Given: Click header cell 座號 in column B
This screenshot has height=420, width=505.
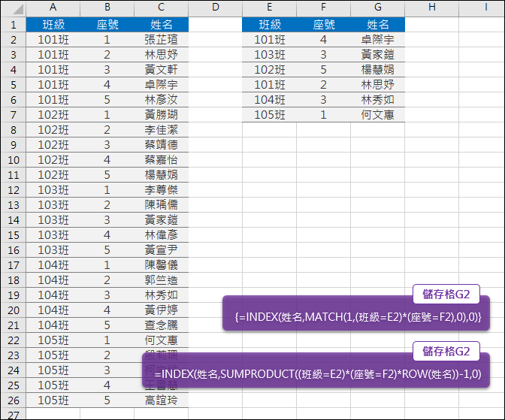Looking at the screenshot, I should click(107, 25).
